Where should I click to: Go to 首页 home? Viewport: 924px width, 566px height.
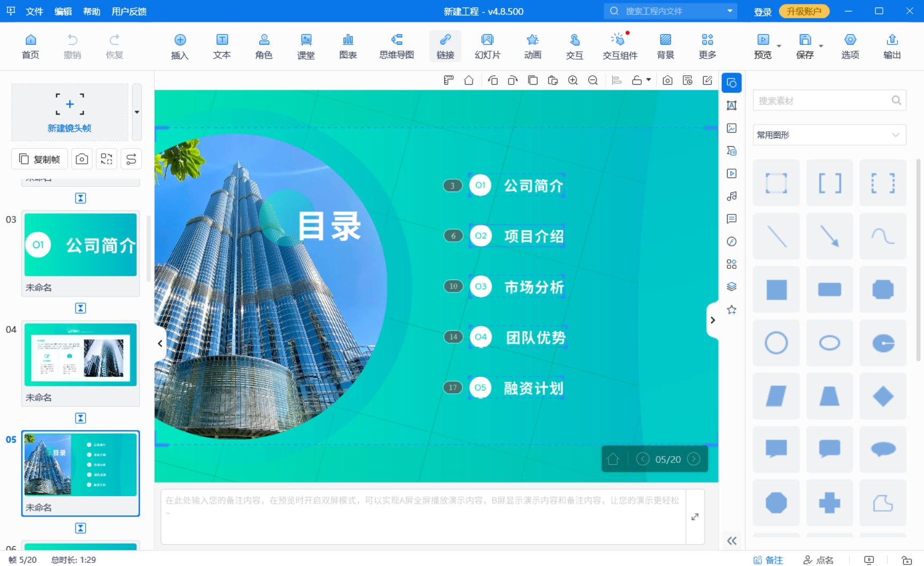[x=30, y=46]
